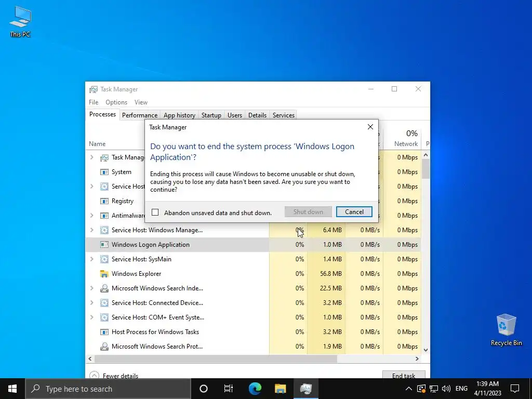The height and width of the screenshot is (399, 532).
Task: Click the Task Manager taskbar button
Action: (305, 389)
